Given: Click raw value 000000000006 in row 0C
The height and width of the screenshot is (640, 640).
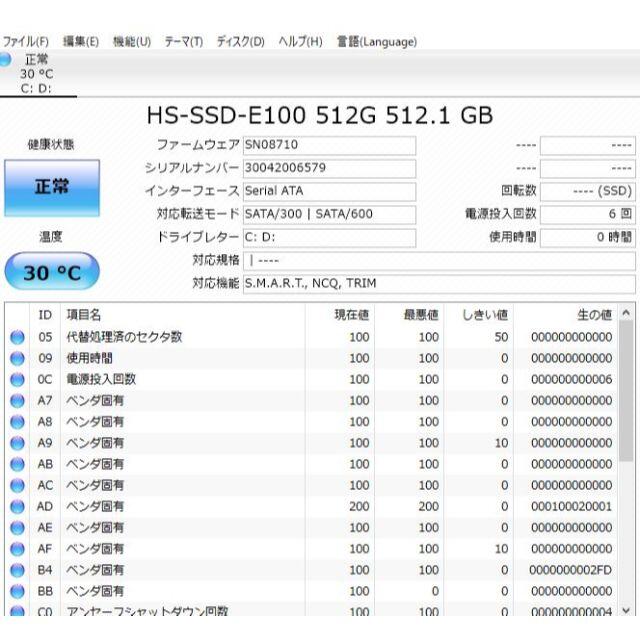Looking at the screenshot, I should (x=571, y=380).
